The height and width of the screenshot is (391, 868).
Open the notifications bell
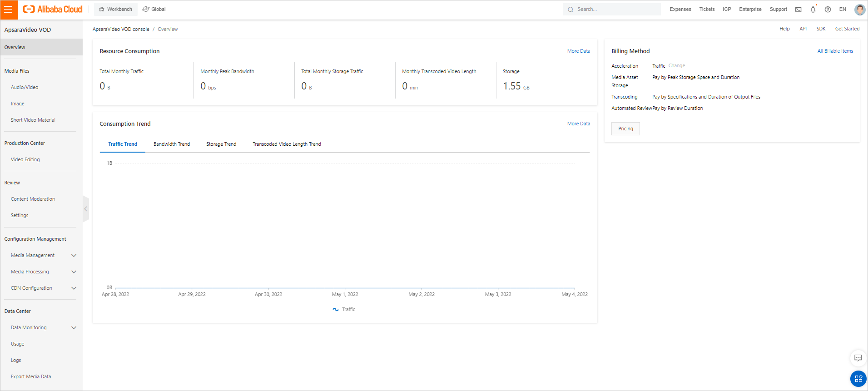pyautogui.click(x=813, y=9)
